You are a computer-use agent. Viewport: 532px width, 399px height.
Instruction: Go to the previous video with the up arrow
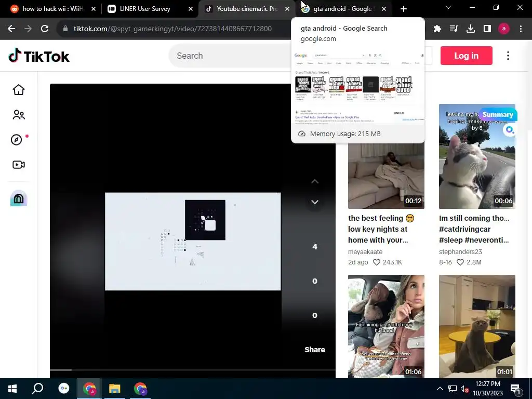[x=315, y=181]
